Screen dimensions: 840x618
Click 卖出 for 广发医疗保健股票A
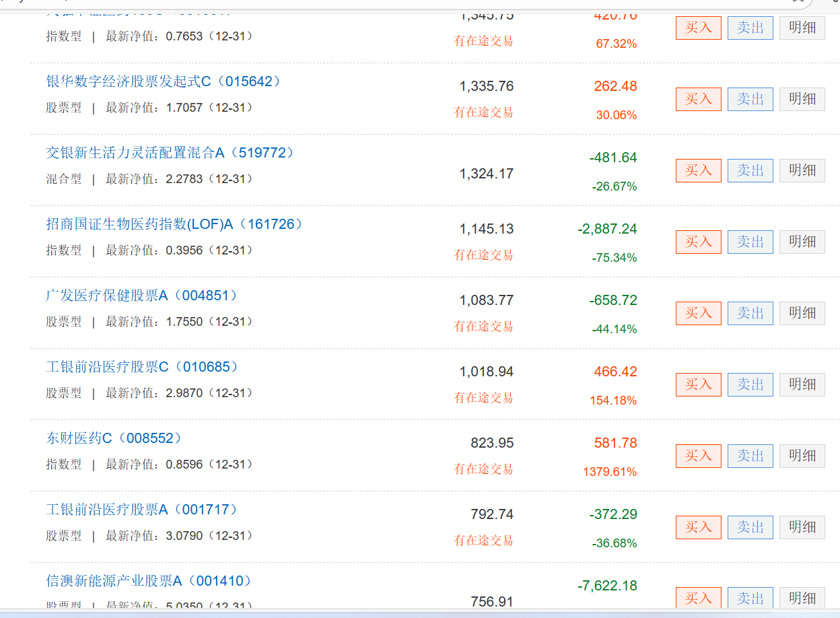pyautogui.click(x=750, y=313)
